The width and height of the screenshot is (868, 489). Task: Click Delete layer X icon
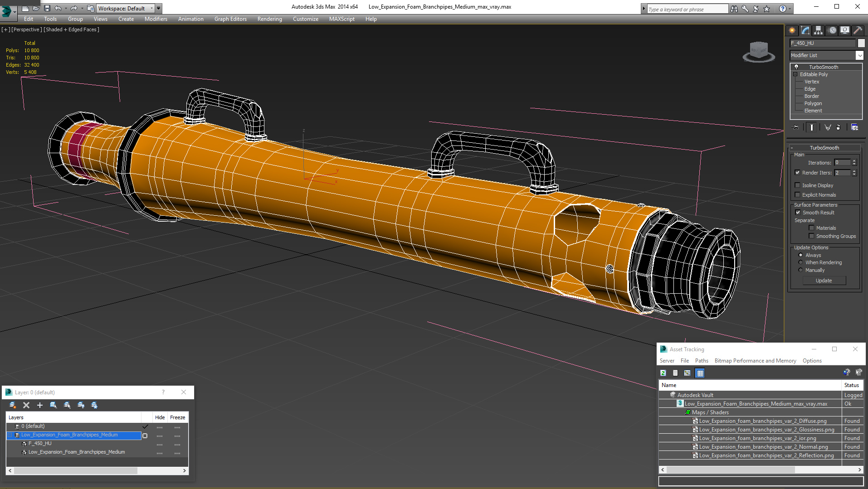pos(26,405)
